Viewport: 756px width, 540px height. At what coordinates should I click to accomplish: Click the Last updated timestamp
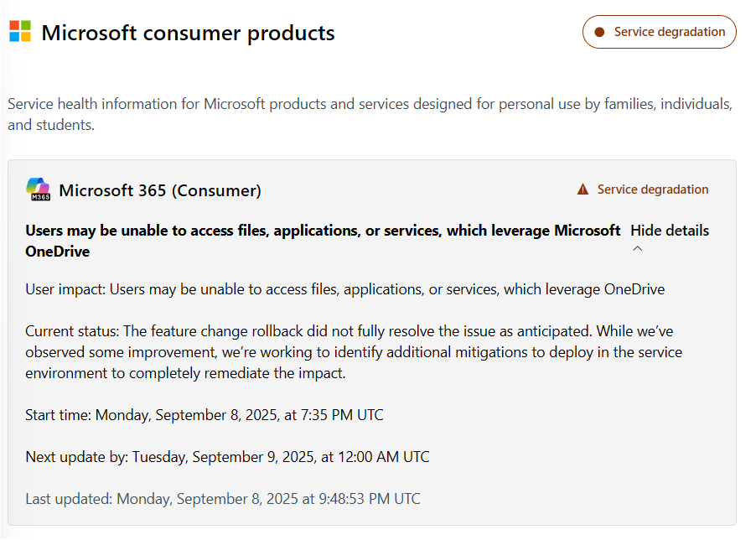[223, 499]
